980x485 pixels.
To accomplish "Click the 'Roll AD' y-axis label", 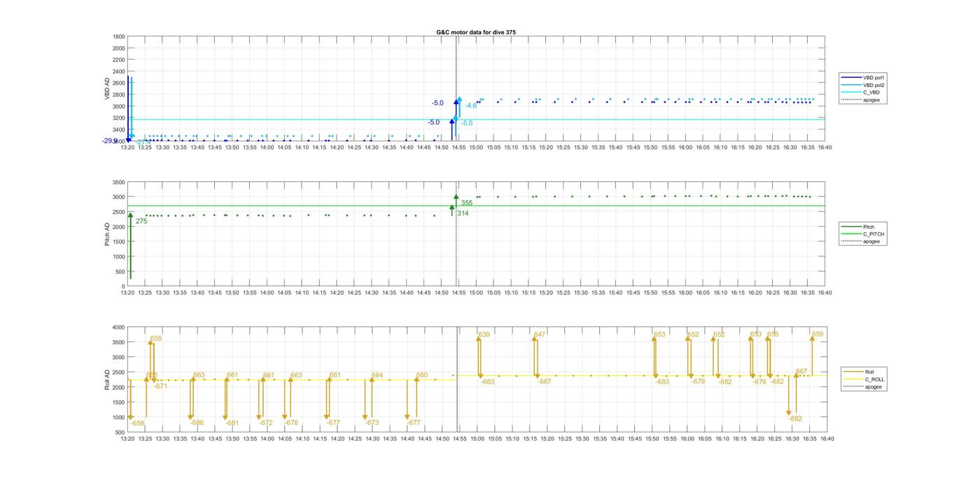I will point(108,379).
